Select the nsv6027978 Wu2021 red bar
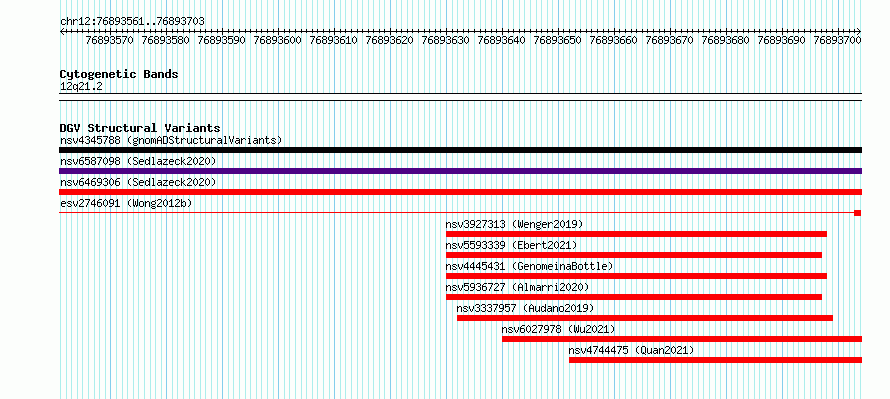 click(x=682, y=339)
